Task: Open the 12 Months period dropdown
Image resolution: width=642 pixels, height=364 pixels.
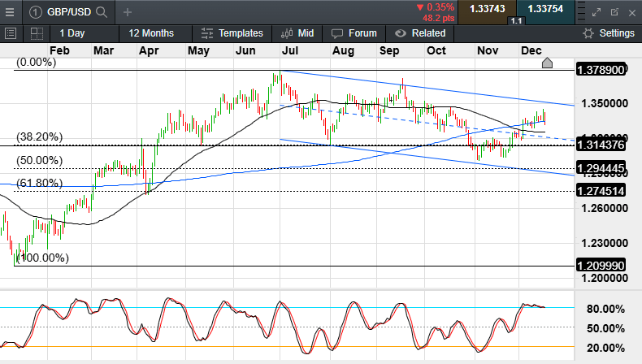Action: [x=151, y=33]
